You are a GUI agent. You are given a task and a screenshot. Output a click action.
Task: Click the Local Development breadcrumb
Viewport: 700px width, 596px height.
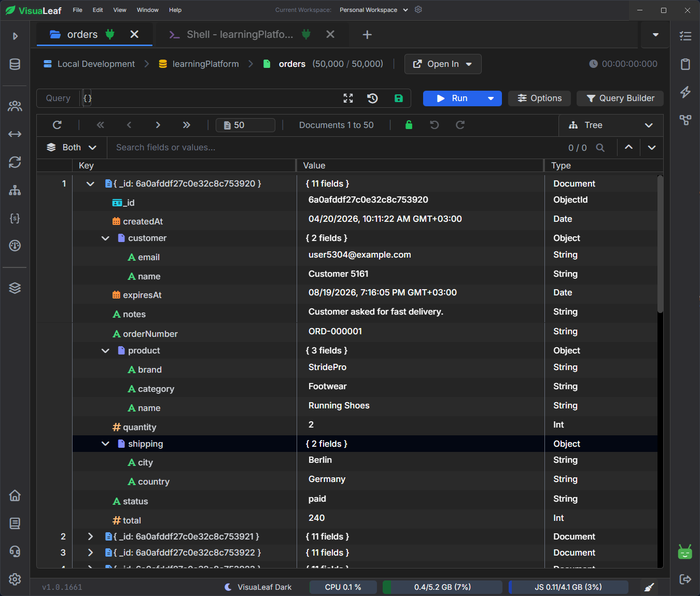click(89, 64)
